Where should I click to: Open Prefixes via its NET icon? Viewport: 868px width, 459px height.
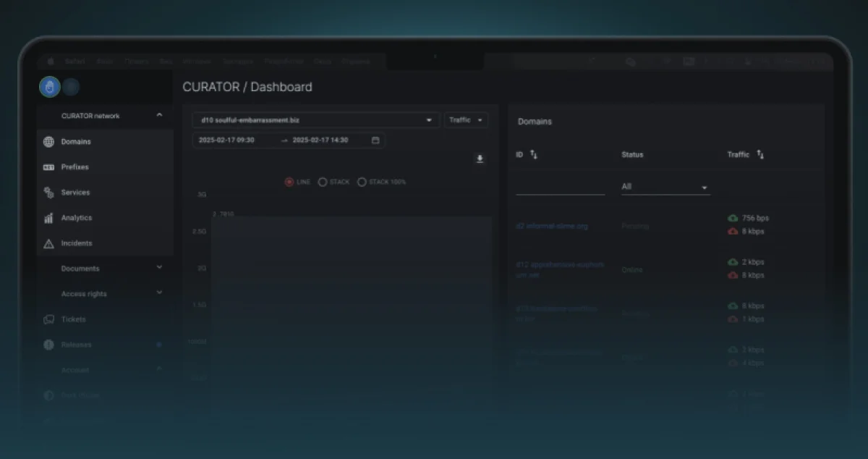48,167
